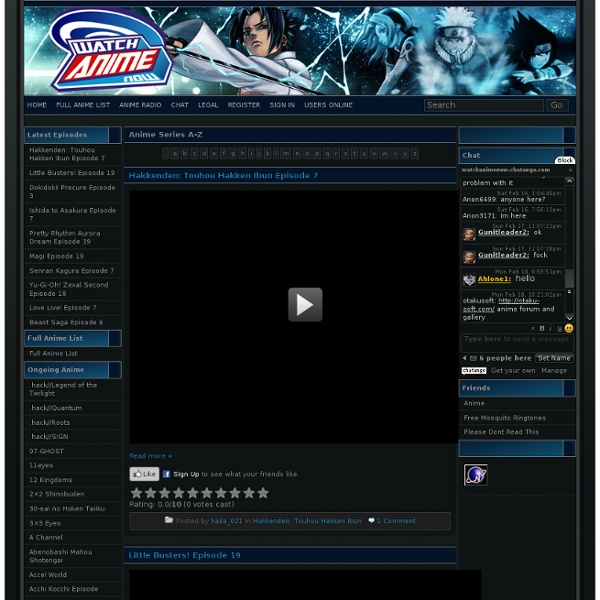600x600 pixels.
Task: Open Ahlone1 avatar in chat
Action: [x=469, y=280]
